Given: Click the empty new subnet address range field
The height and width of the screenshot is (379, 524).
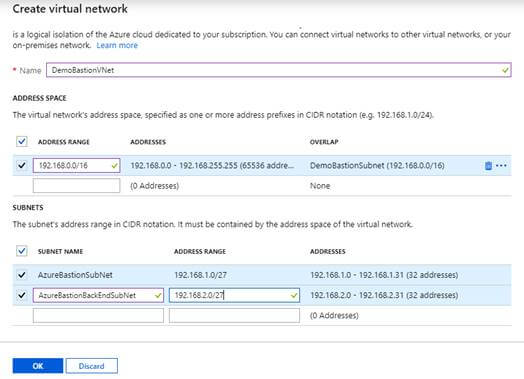Looking at the screenshot, I should coord(234,315).
